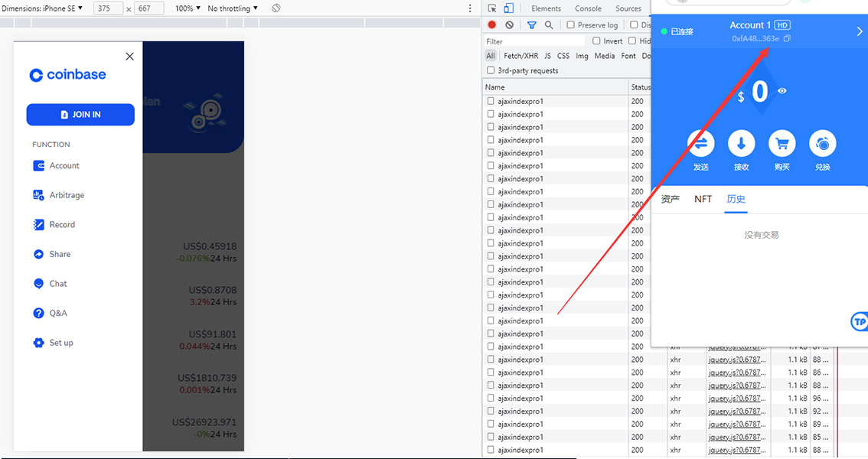
Task: Click the wallet Send (发送) icon
Action: point(700,143)
